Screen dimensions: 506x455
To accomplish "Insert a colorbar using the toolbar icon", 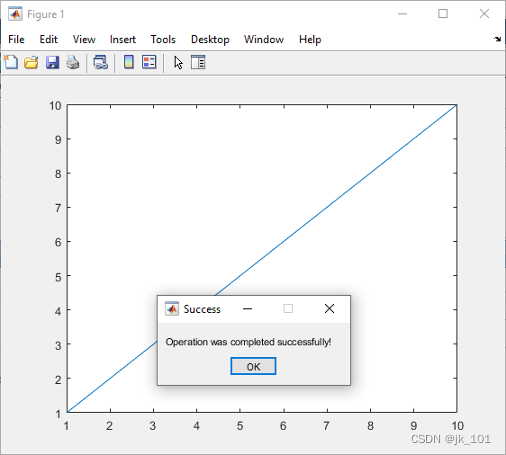I will pos(129,62).
